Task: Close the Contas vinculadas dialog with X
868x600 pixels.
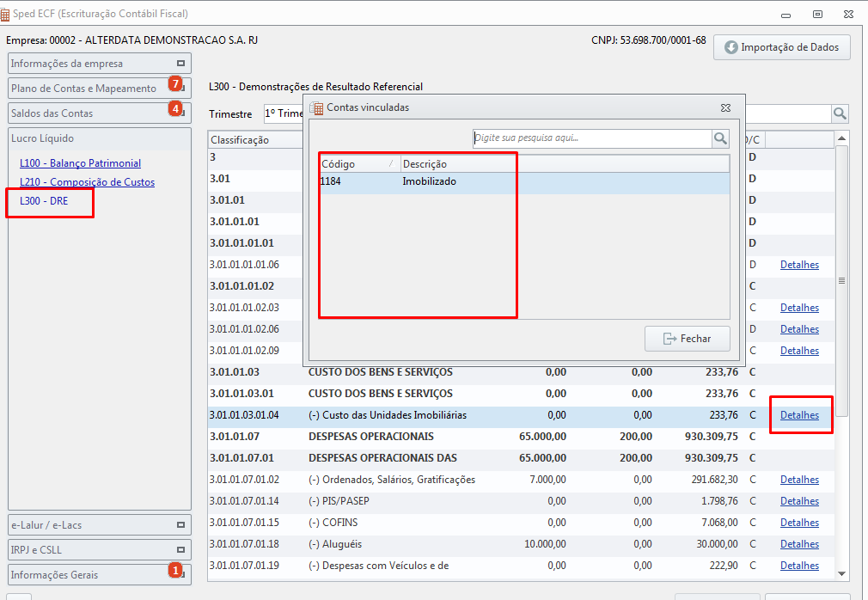Action: tap(725, 108)
